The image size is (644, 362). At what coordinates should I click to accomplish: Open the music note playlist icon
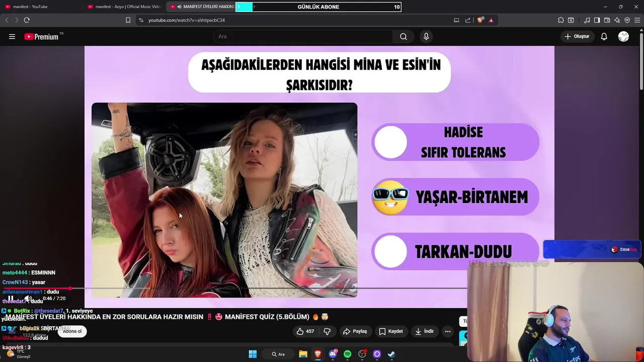coord(587,20)
